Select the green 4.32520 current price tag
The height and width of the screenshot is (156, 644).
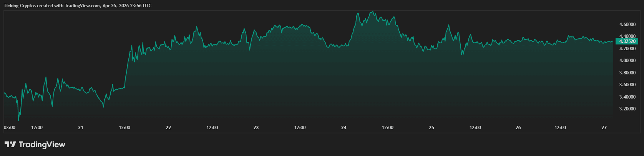(x=627, y=41)
